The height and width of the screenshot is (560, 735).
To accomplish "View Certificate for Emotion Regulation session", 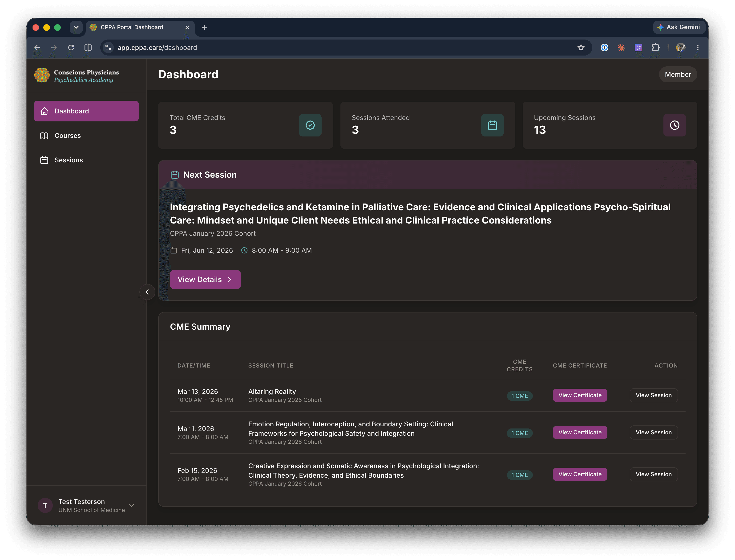I will pyautogui.click(x=580, y=432).
